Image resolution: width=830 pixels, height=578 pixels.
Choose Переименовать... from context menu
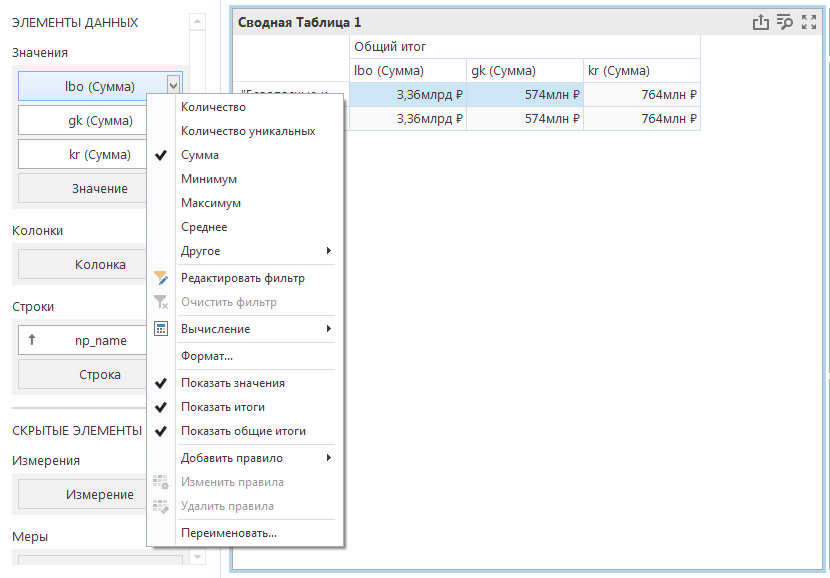click(228, 533)
